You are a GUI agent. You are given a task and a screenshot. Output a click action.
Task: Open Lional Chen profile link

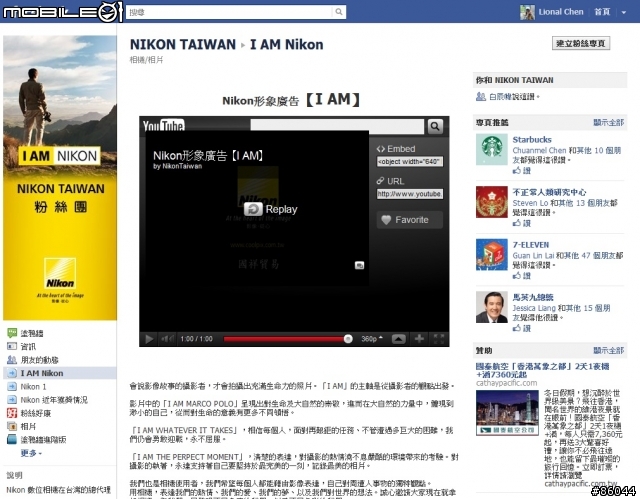560,12
